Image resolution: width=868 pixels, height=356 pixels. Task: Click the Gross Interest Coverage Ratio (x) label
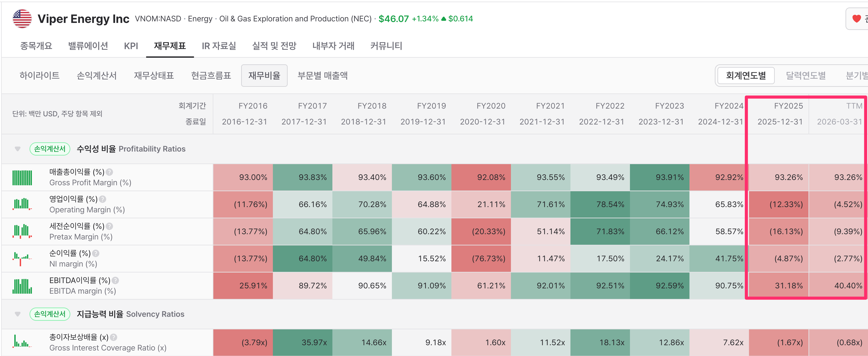[108, 348]
